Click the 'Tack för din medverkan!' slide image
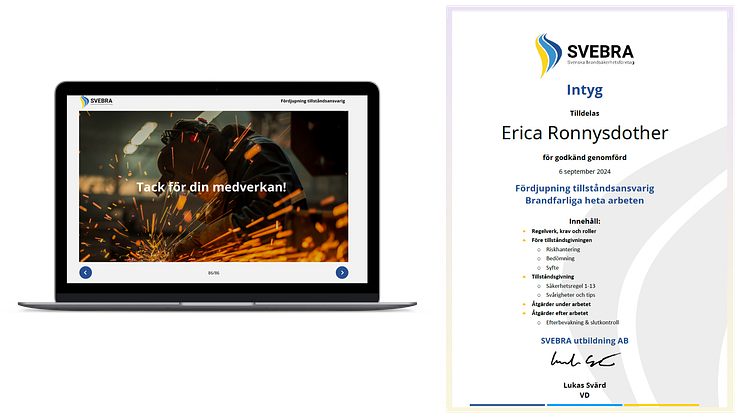Image resolution: width=746 pixels, height=419 pixels. (x=214, y=186)
